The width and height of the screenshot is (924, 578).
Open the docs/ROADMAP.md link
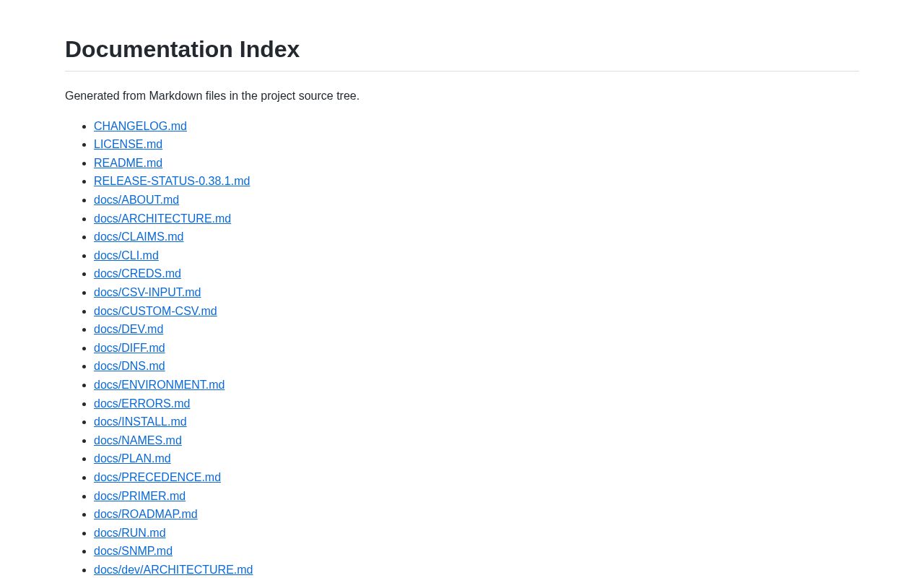click(145, 514)
